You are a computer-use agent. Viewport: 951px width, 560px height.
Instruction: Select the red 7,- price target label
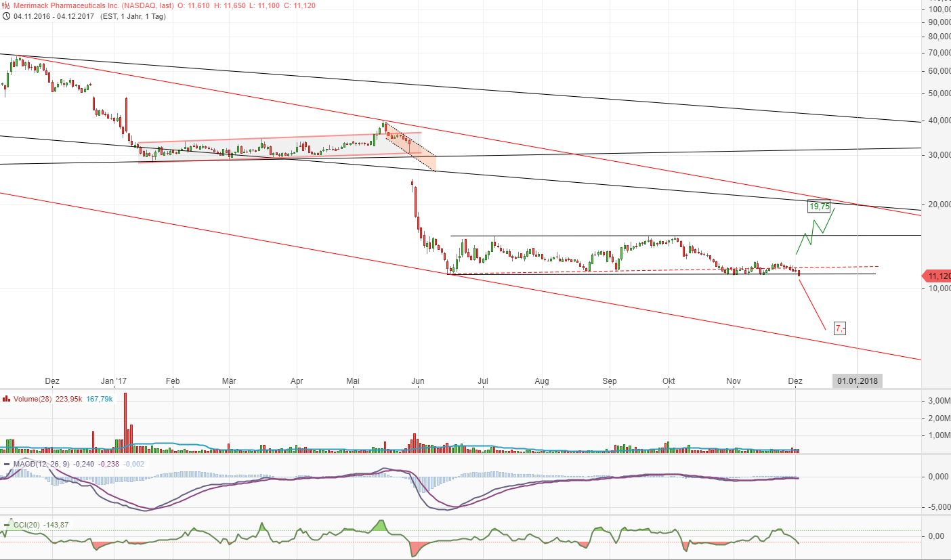pos(839,328)
